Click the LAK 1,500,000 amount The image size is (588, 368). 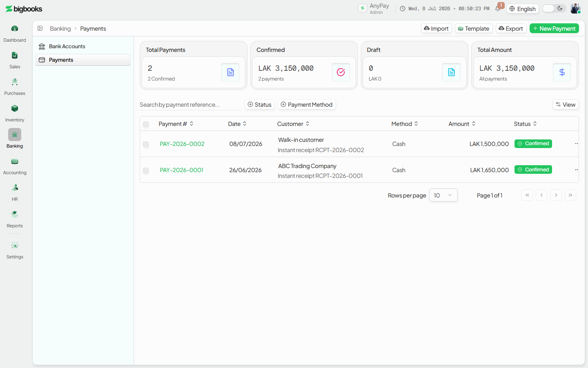click(489, 144)
